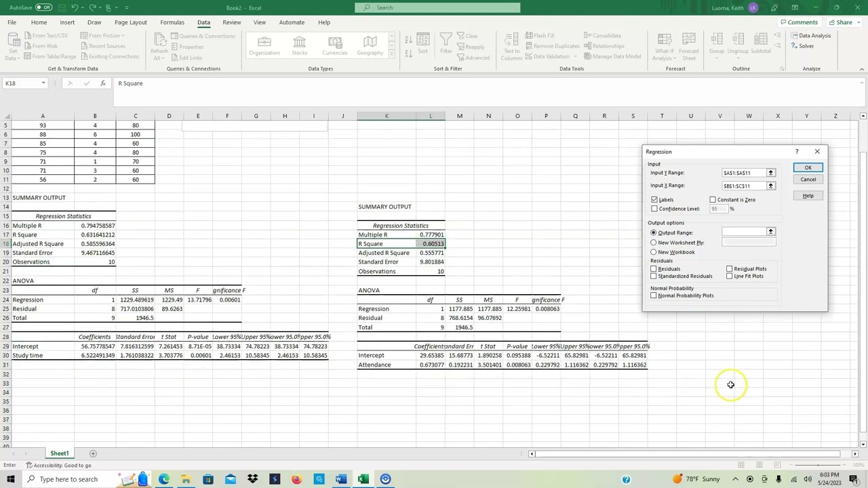Open the File menu

click(12, 22)
